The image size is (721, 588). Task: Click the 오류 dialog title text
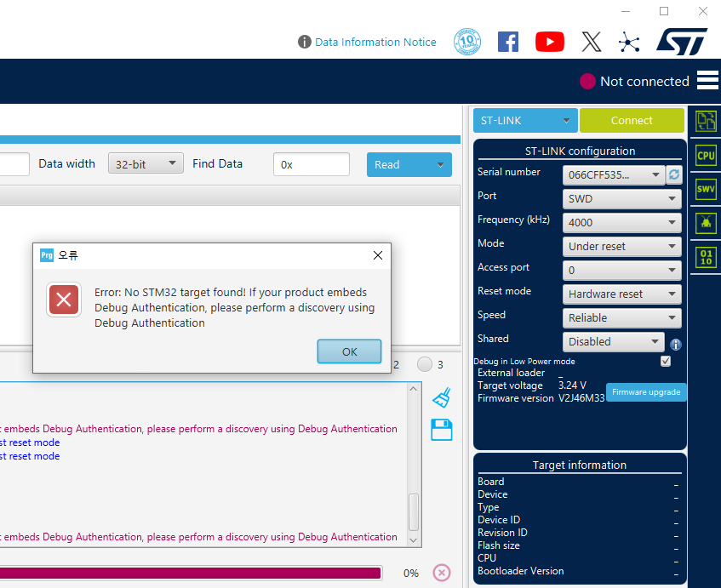[68, 255]
